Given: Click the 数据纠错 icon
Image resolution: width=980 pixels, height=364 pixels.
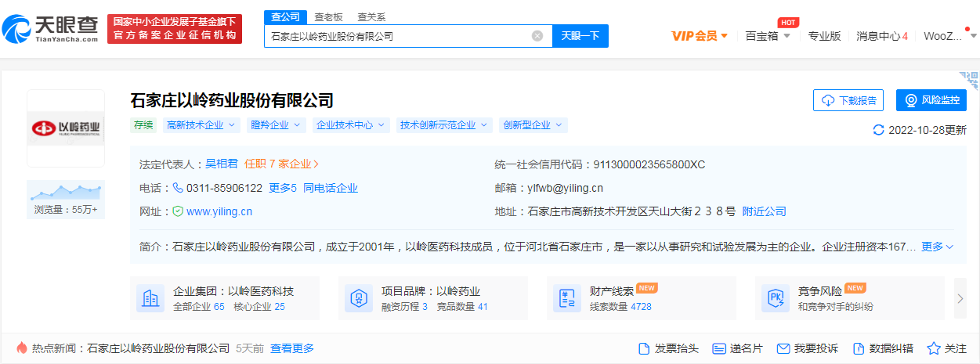Looking at the screenshot, I should 858,348.
